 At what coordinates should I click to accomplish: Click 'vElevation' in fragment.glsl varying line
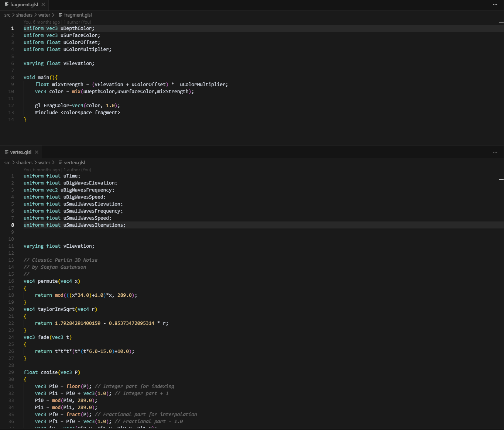click(78, 63)
